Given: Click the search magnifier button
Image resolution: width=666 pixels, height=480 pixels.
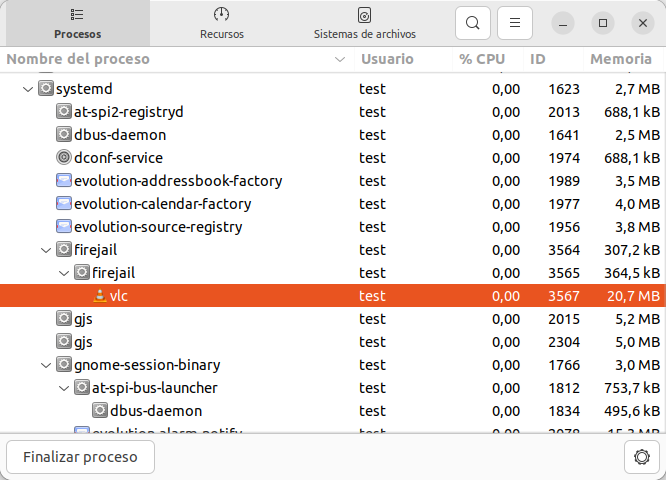Looking at the screenshot, I should (473, 22).
